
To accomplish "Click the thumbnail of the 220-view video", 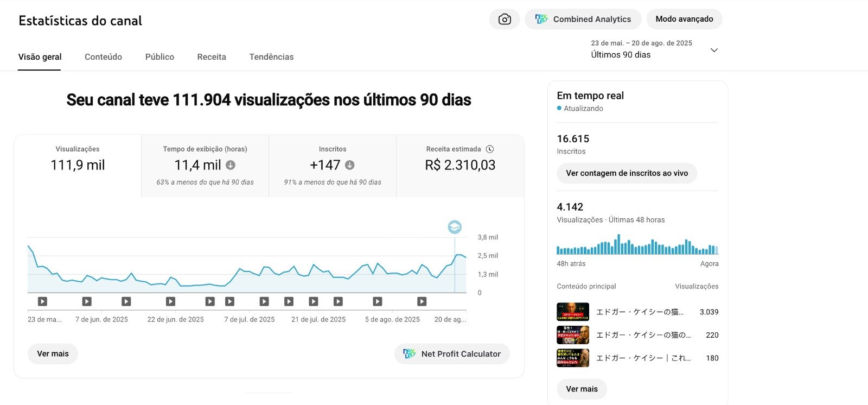I will click(x=573, y=335).
